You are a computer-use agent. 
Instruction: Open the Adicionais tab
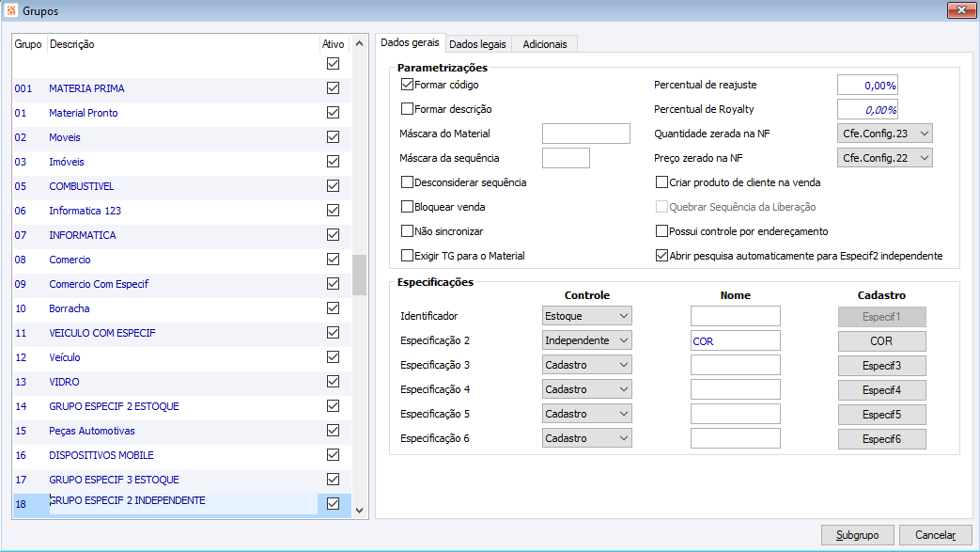point(545,44)
